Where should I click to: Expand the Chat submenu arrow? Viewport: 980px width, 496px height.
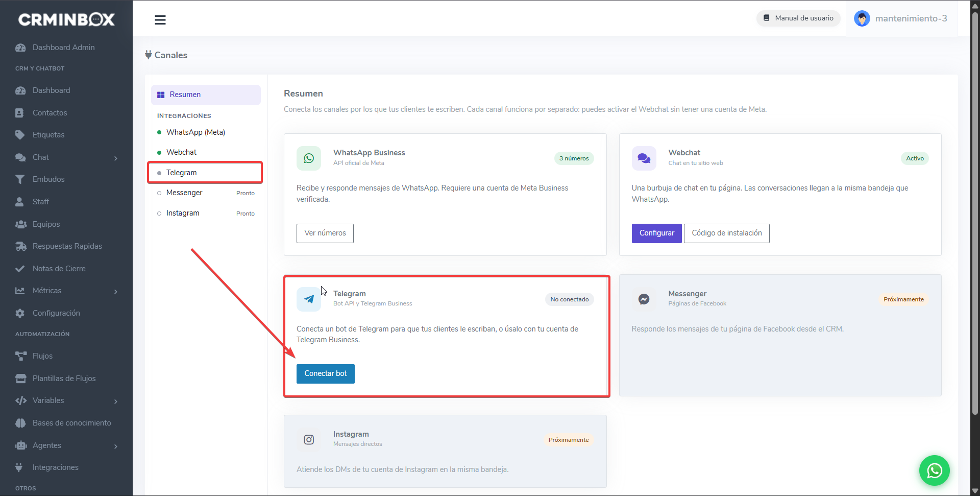click(x=116, y=158)
